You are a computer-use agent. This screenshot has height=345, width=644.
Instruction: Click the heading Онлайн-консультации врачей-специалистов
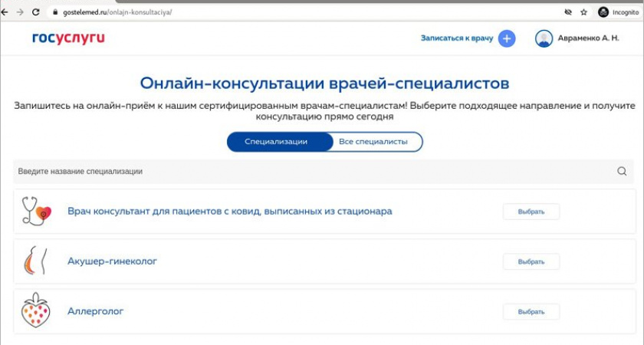(324, 84)
